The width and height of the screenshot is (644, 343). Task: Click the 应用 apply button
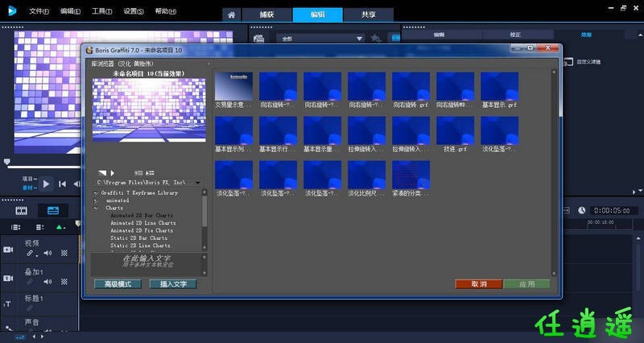click(526, 284)
